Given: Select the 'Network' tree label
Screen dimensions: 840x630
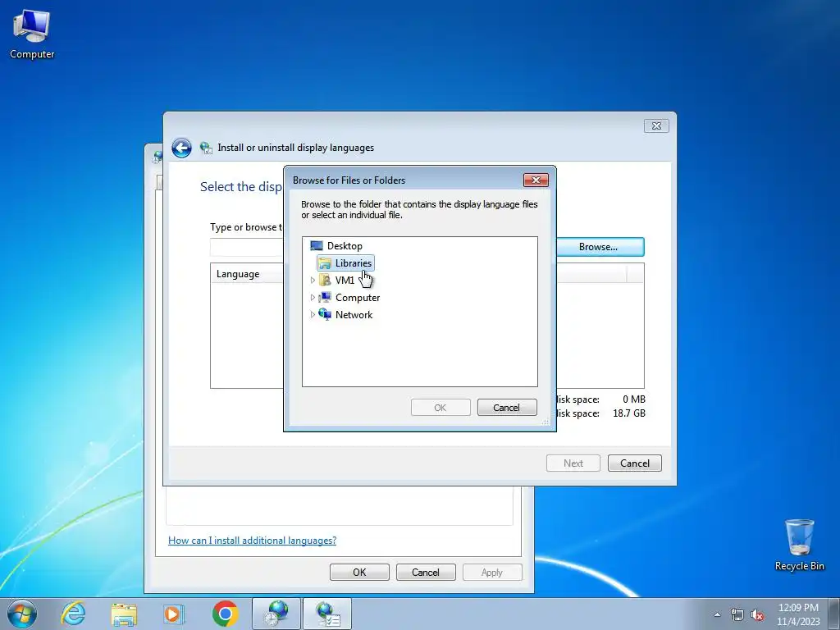Looking at the screenshot, I should pos(354,314).
